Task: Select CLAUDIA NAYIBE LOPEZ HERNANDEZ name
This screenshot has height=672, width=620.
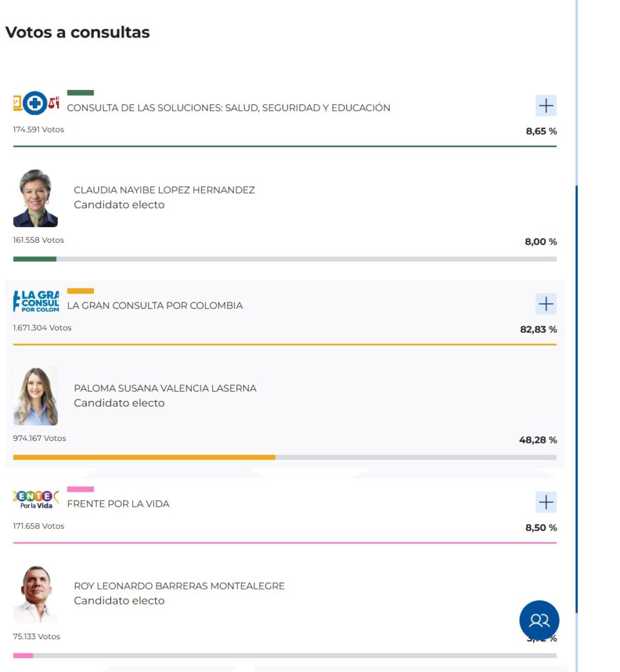Action: [x=164, y=190]
